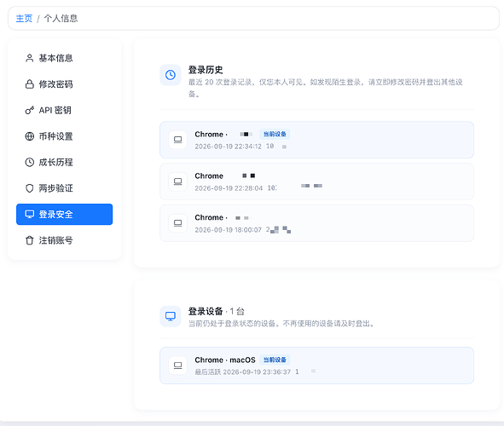Screen dimensions: 504x426
Task: Open the 修改密码 sidebar item
Action: click(64, 84)
